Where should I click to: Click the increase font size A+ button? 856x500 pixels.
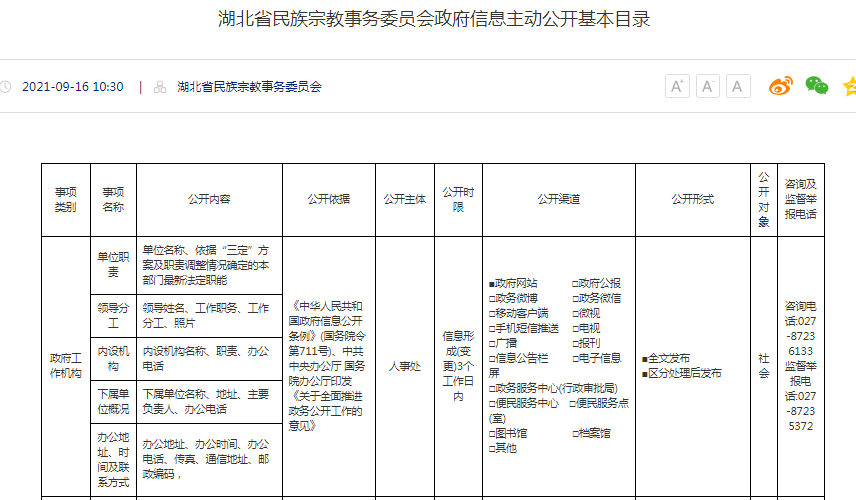677,86
